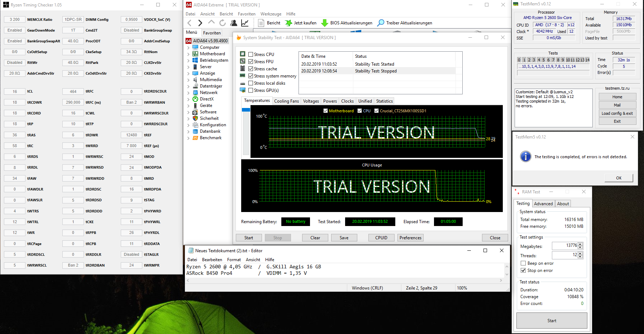Click the refresh icon in AIDA64 toolbar
The height and width of the screenshot is (334, 644).
tap(223, 23)
